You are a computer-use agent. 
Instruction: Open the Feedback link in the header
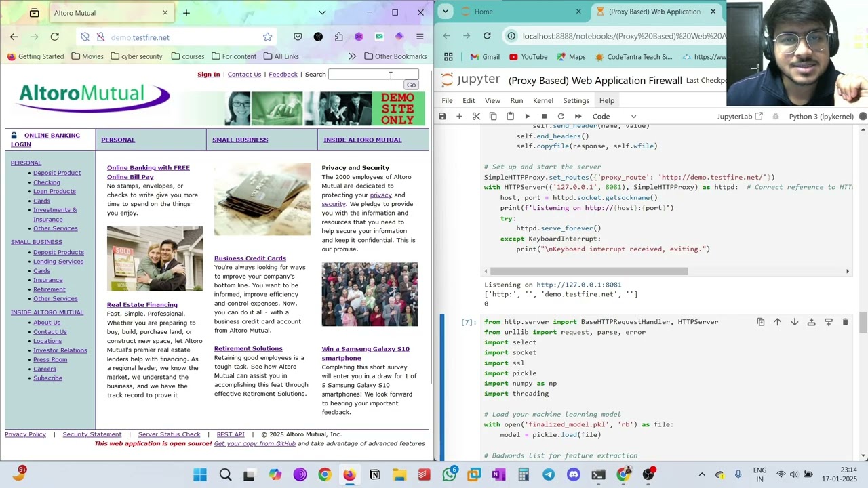[x=283, y=75]
